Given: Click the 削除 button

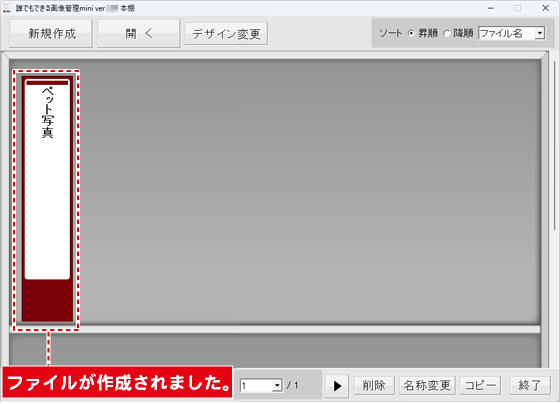Looking at the screenshot, I should tap(374, 385).
